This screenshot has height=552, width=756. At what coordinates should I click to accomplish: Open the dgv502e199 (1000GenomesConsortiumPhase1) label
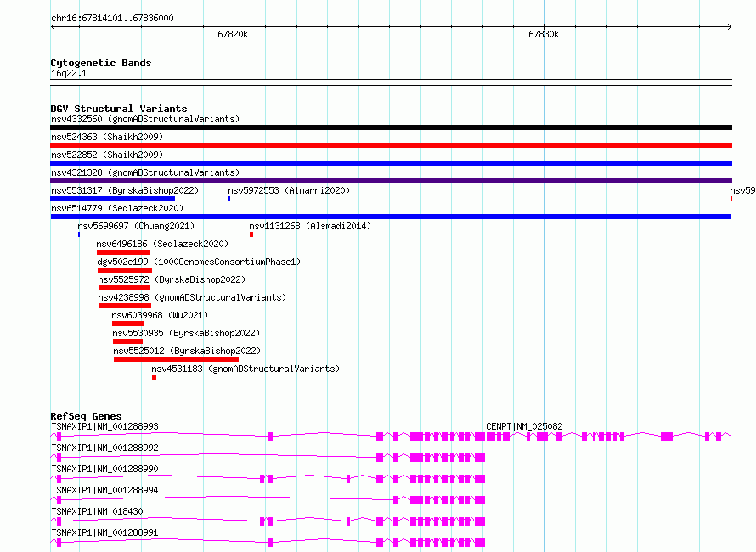(x=199, y=262)
